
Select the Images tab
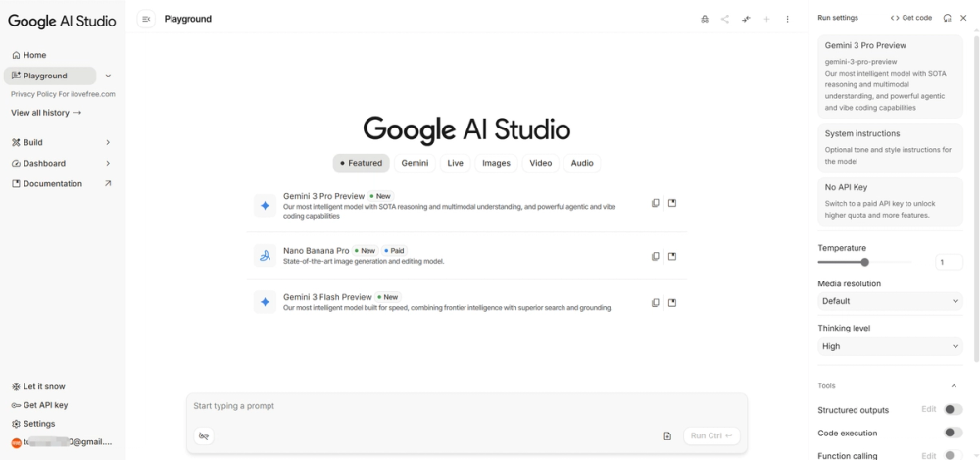(496, 163)
